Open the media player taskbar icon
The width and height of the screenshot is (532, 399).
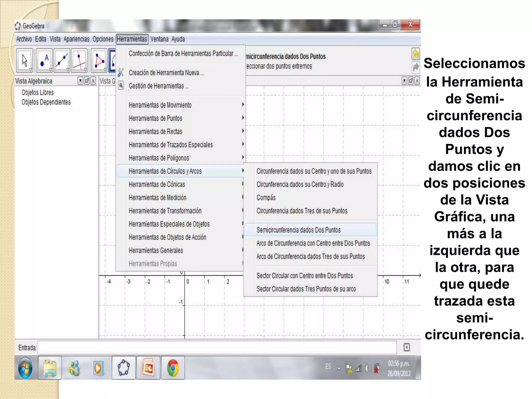(x=98, y=368)
